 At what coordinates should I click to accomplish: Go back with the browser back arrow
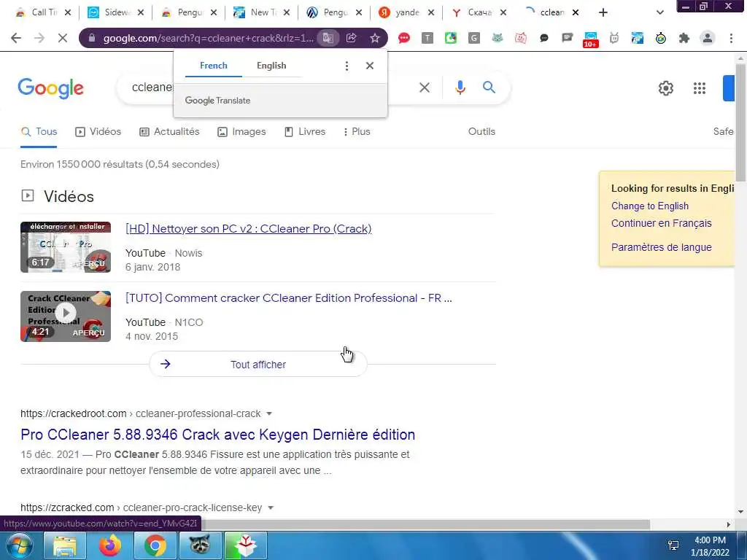click(16, 38)
